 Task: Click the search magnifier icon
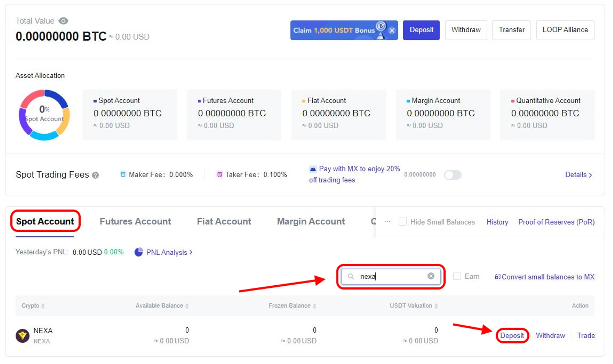coord(351,276)
